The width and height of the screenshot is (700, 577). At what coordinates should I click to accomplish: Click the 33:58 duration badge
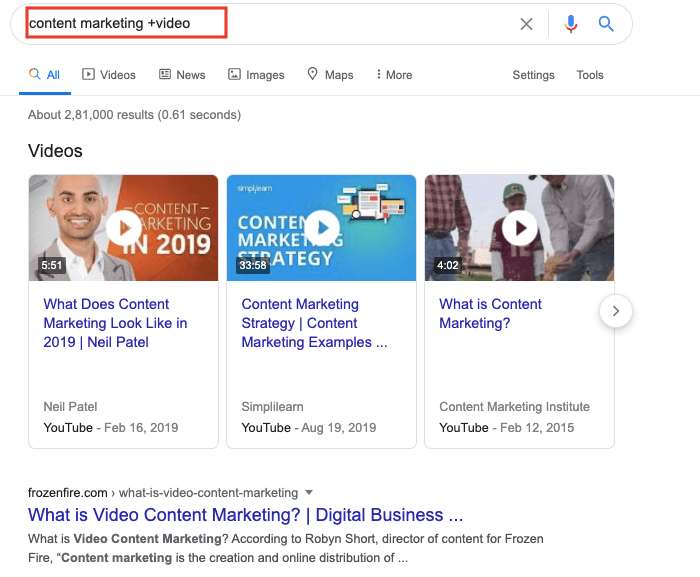point(253,265)
